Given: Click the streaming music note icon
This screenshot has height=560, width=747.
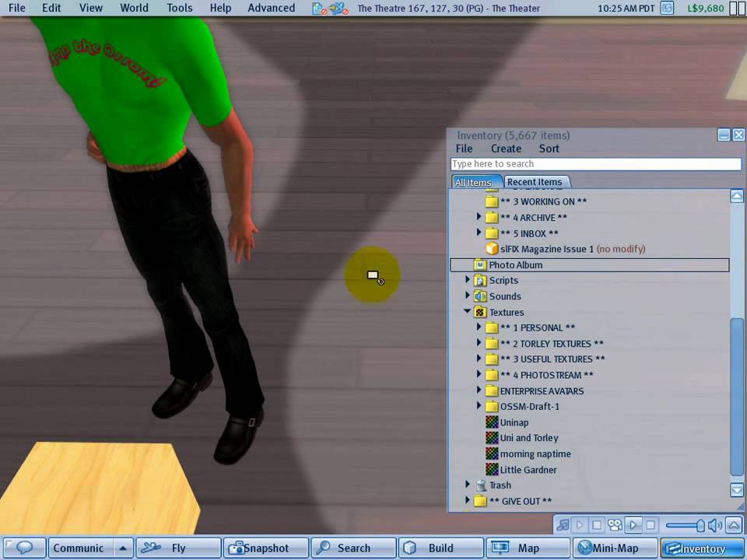Looking at the screenshot, I should pos(563,525).
